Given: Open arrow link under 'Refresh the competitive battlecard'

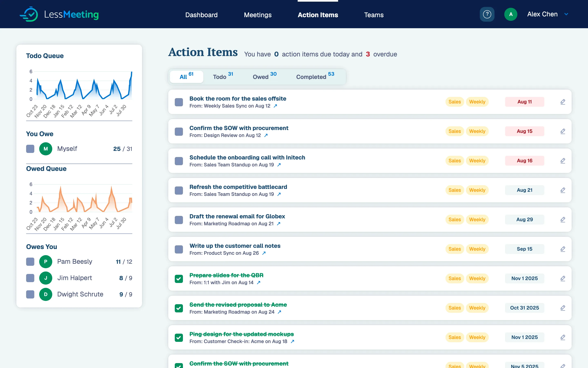Looking at the screenshot, I should (279, 194).
